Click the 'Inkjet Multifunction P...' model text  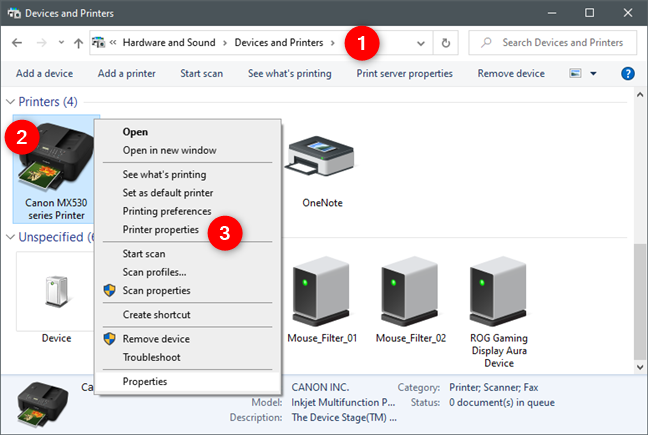[x=343, y=402]
